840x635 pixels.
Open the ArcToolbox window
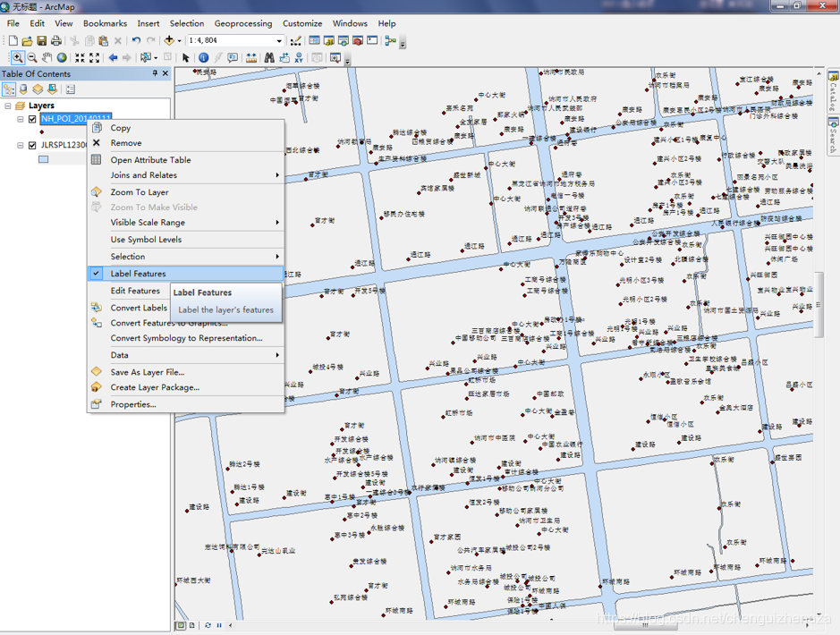358,40
